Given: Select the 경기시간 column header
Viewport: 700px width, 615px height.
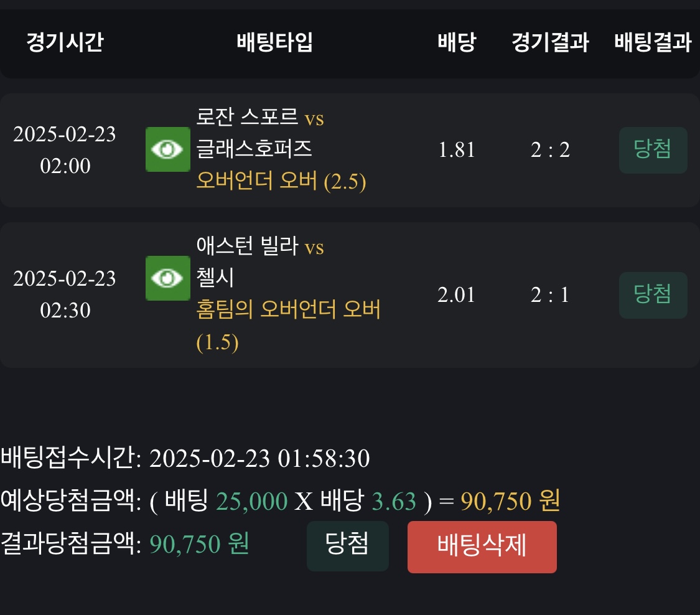Looking at the screenshot, I should [x=65, y=43].
